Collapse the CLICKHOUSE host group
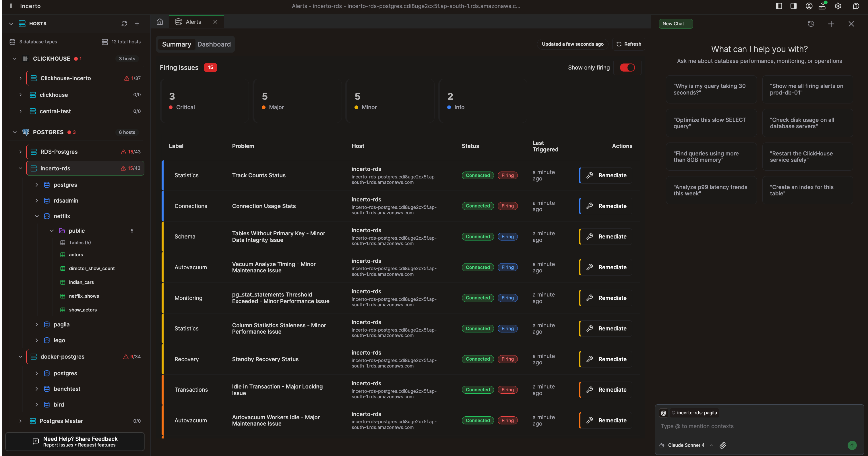 (x=14, y=59)
